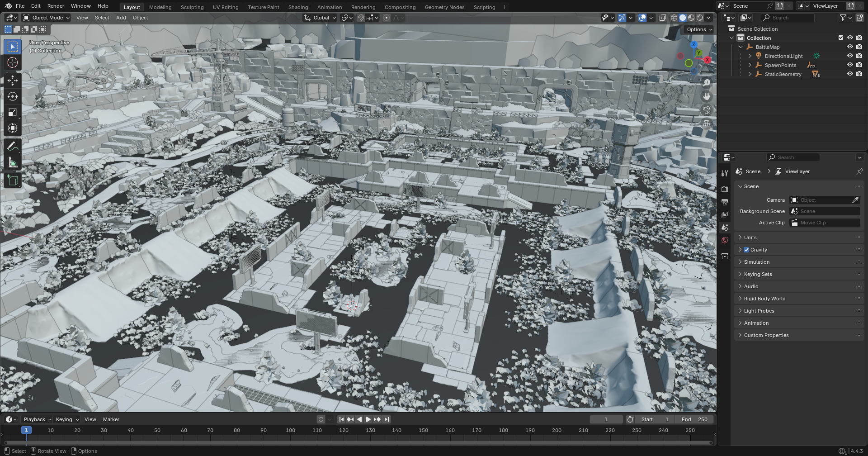The height and width of the screenshot is (456, 868).
Task: Select the Move tool in toolbar
Action: click(13, 81)
